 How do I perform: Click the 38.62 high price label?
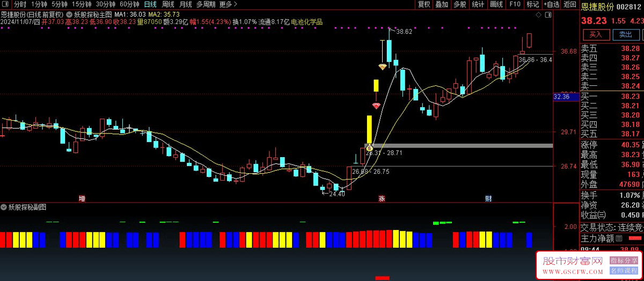coord(404,32)
